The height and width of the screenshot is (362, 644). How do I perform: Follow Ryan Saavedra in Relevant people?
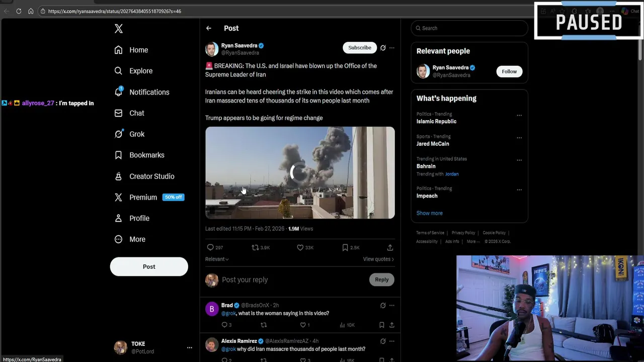tap(509, 71)
